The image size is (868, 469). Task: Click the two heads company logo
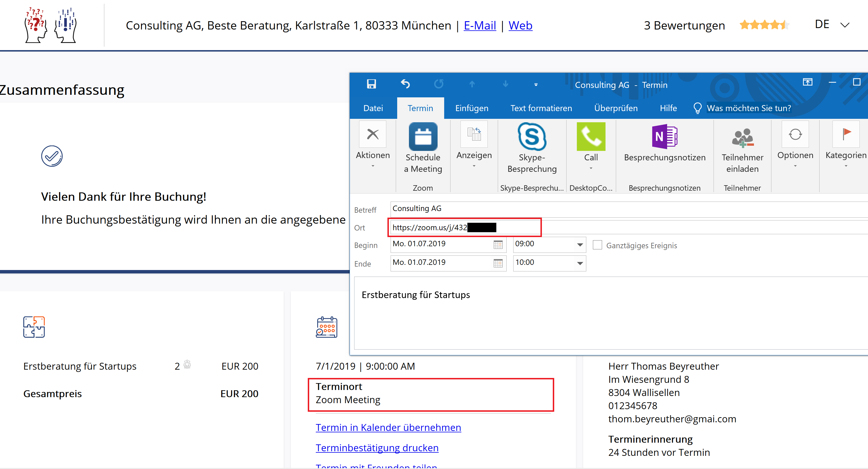coord(50,25)
